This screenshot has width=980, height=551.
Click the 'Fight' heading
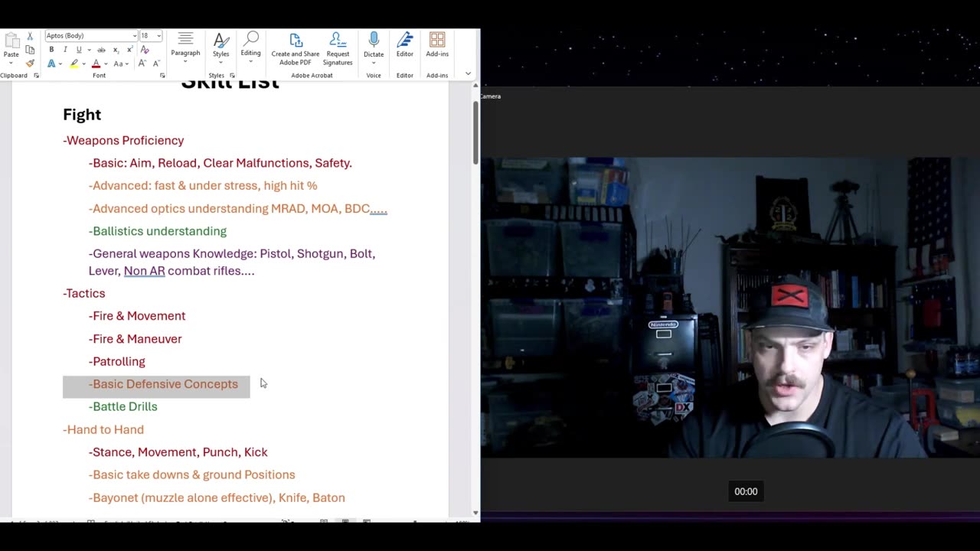click(82, 115)
